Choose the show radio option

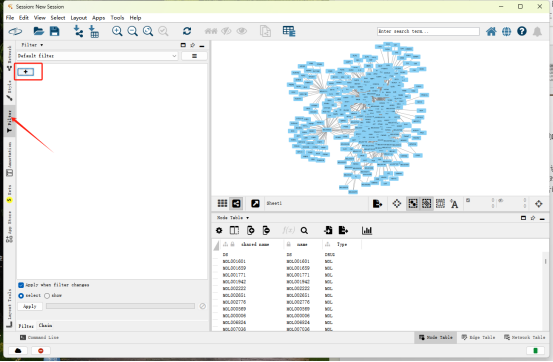click(47, 296)
